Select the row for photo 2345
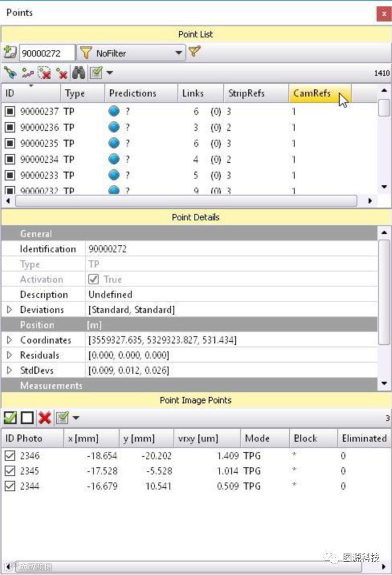This screenshot has height=575, width=392. point(196,471)
